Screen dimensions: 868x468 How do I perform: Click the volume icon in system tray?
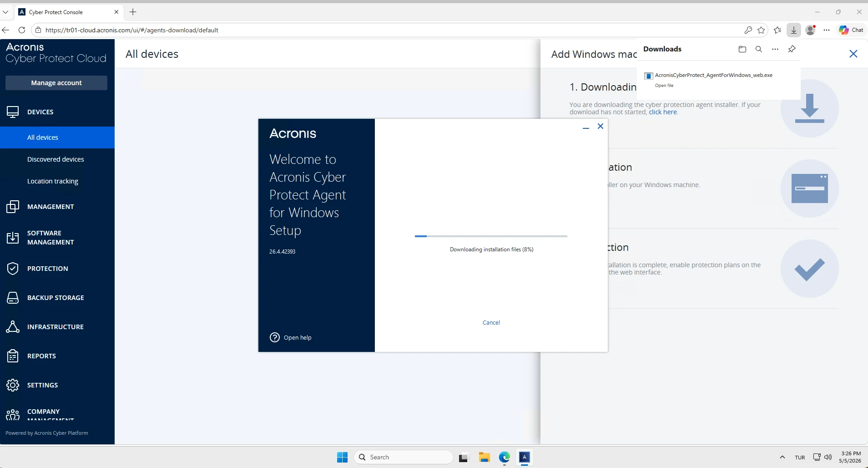coord(828,457)
